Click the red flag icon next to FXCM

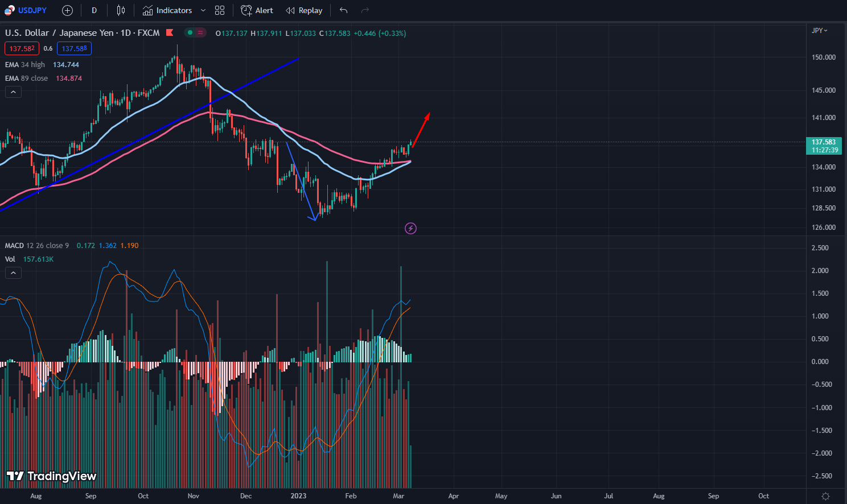(169, 32)
